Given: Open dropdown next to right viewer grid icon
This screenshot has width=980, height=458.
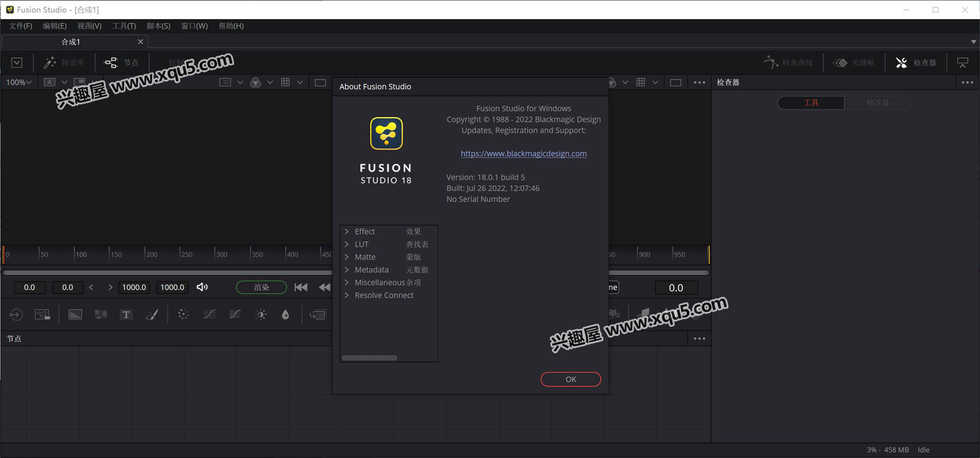Looking at the screenshot, I should pyautogui.click(x=655, y=82).
